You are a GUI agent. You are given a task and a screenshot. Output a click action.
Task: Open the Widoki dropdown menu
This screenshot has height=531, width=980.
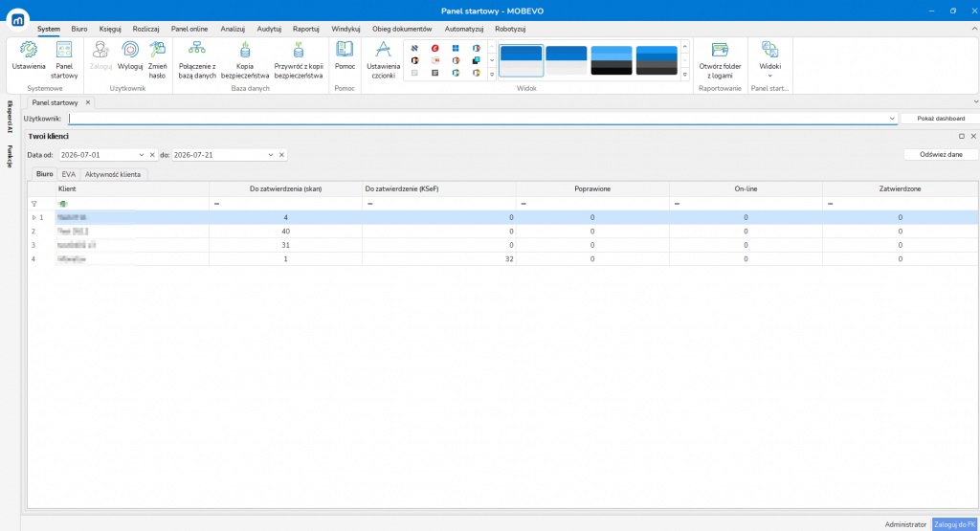770,59
